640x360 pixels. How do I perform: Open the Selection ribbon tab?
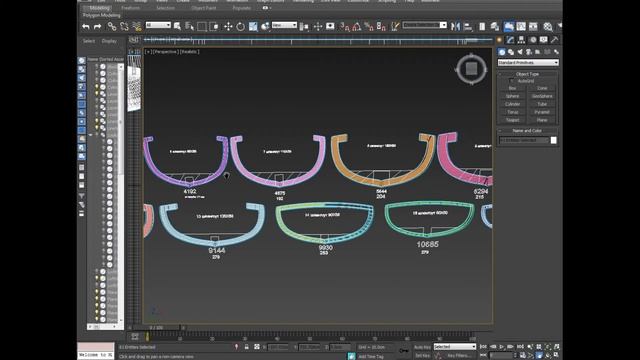[165, 8]
